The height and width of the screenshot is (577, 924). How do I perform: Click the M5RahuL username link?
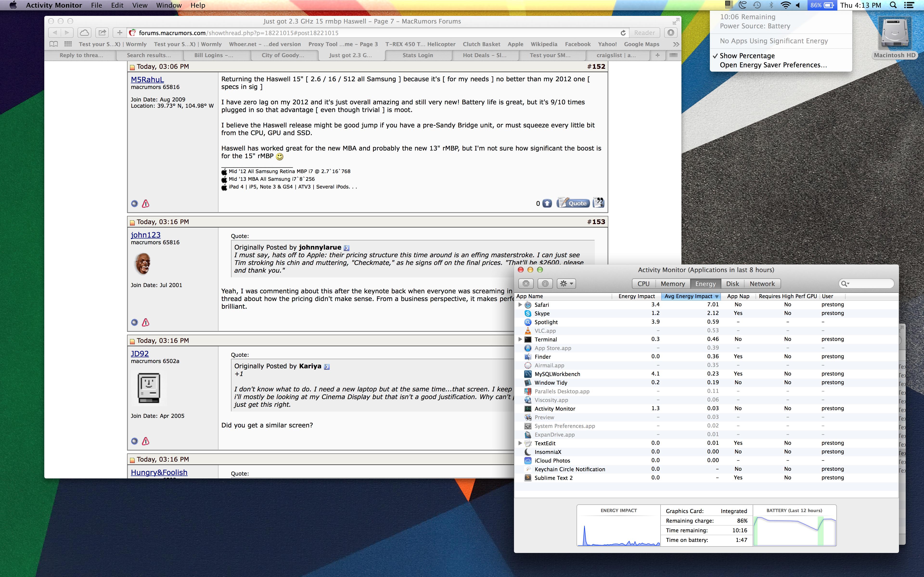point(147,79)
